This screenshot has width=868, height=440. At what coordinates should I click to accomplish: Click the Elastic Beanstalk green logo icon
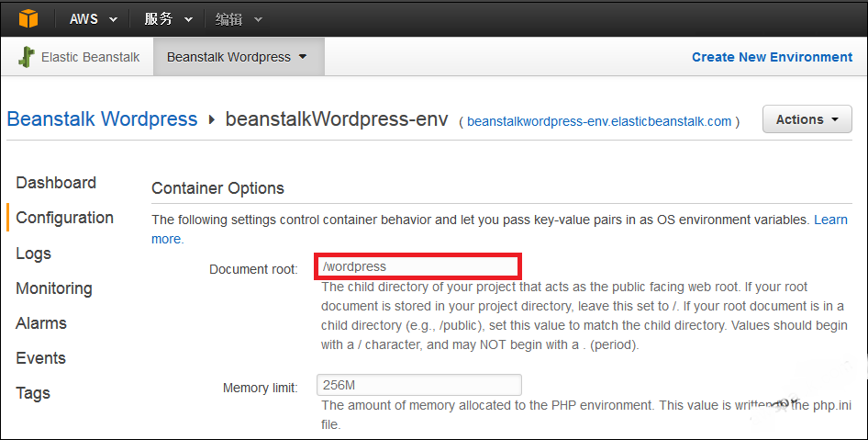[26, 57]
